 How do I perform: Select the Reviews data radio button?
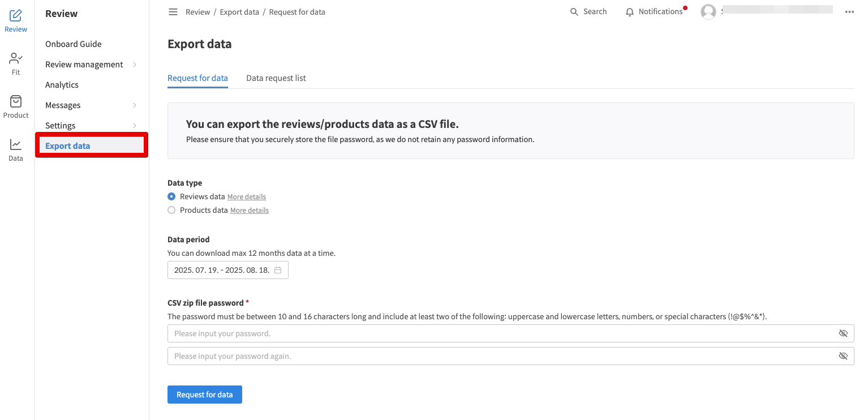(x=171, y=196)
